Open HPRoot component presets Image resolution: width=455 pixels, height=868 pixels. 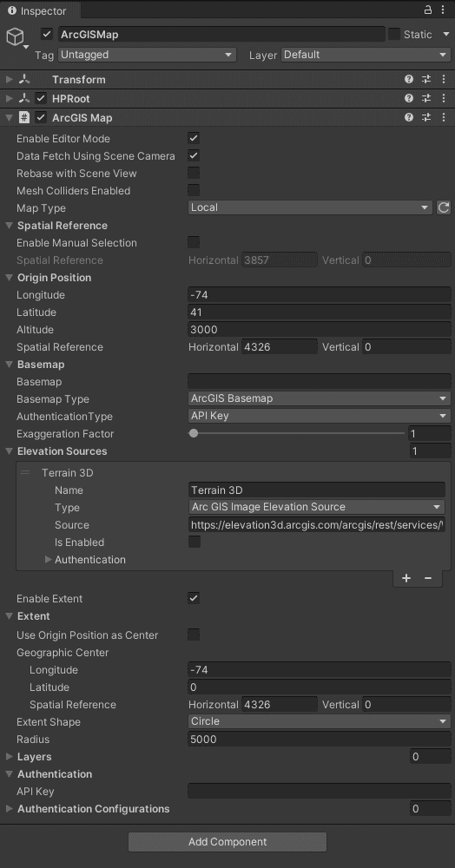(x=426, y=99)
